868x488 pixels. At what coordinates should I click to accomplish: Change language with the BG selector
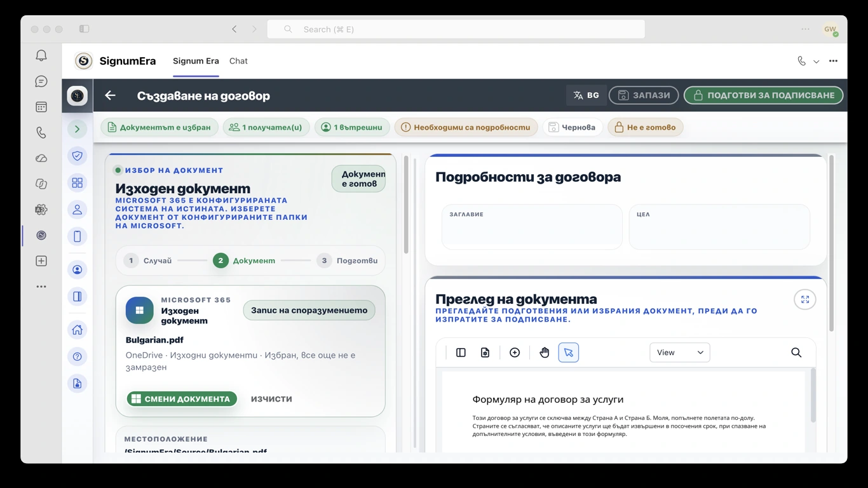(586, 95)
